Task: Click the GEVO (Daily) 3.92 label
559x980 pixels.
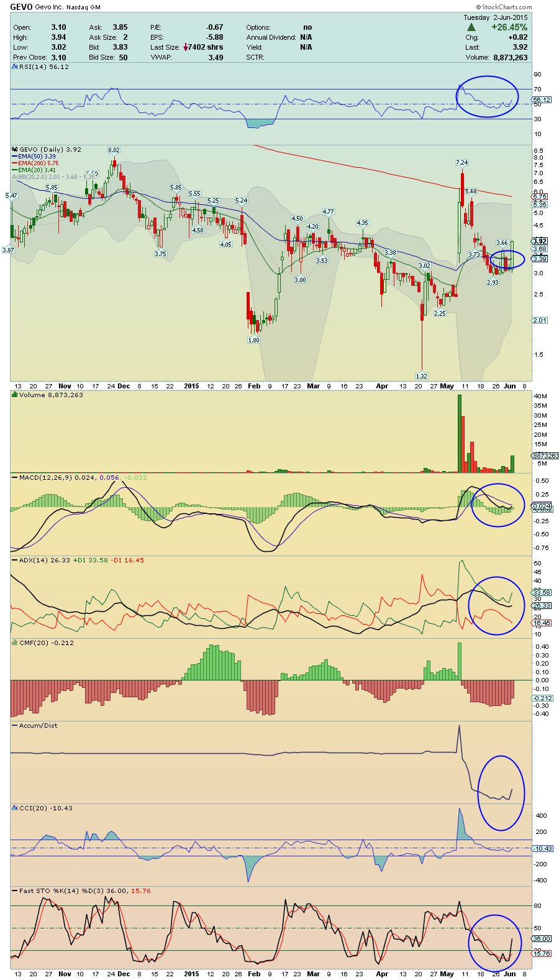Action: tap(50, 149)
